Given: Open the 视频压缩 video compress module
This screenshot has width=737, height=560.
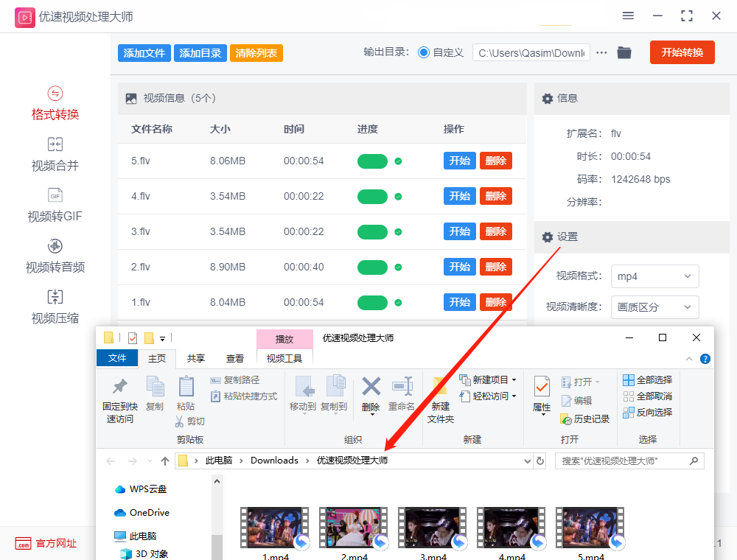Looking at the screenshot, I should point(55,307).
